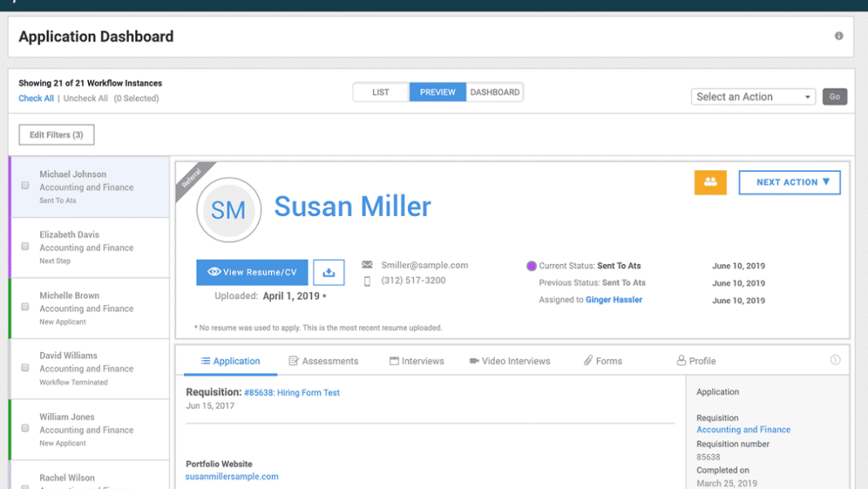The width and height of the screenshot is (868, 489).
Task: Click the paperclip icon on the Forms tab
Action: tap(585, 360)
